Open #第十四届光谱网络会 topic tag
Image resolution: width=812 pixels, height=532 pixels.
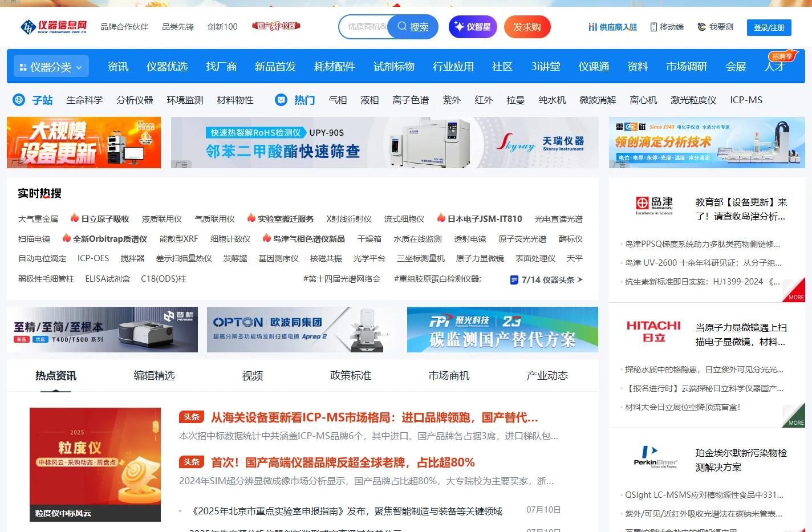[x=342, y=279]
